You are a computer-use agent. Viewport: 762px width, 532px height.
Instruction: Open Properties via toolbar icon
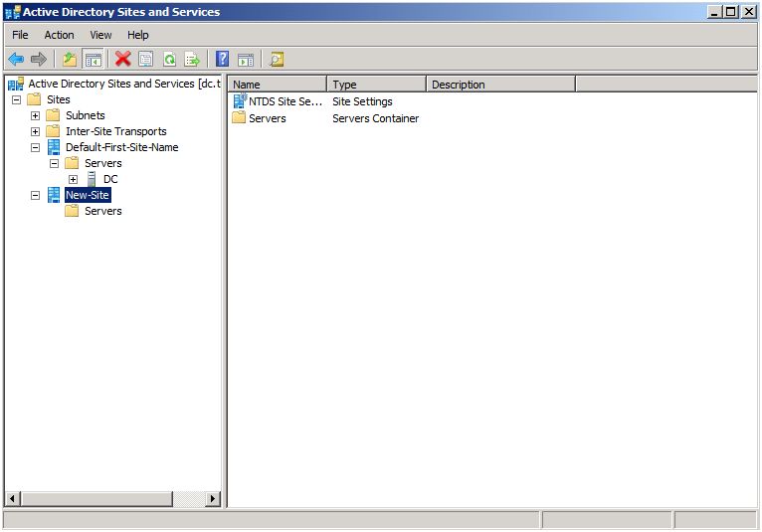pos(146,60)
